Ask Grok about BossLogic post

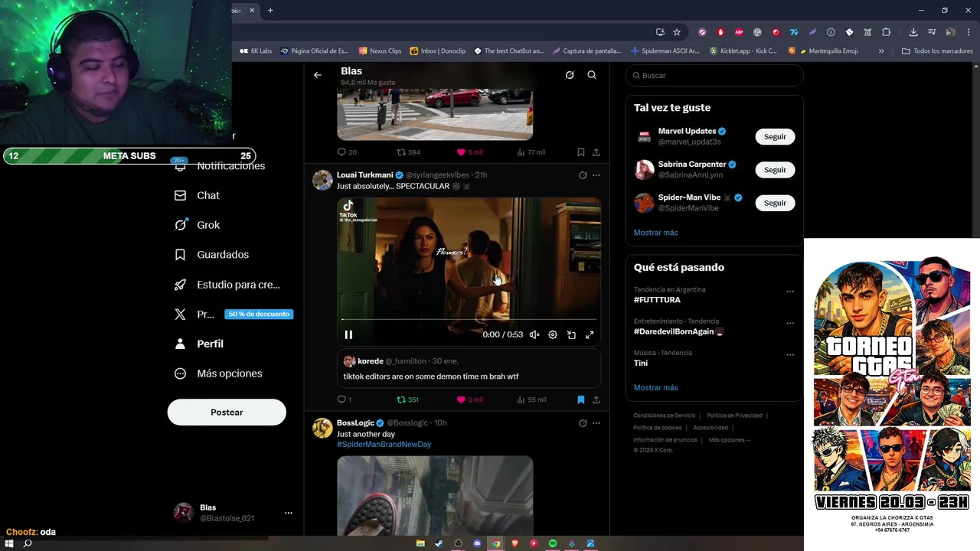583,423
